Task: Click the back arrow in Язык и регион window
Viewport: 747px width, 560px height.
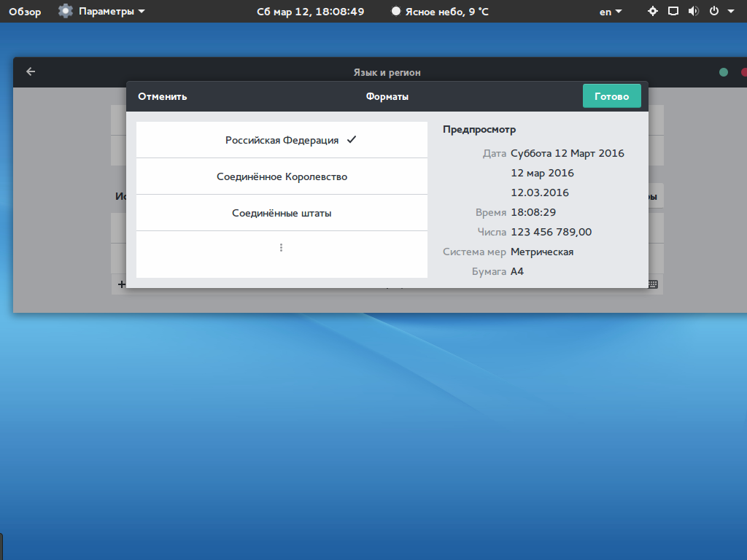Action: 31,72
